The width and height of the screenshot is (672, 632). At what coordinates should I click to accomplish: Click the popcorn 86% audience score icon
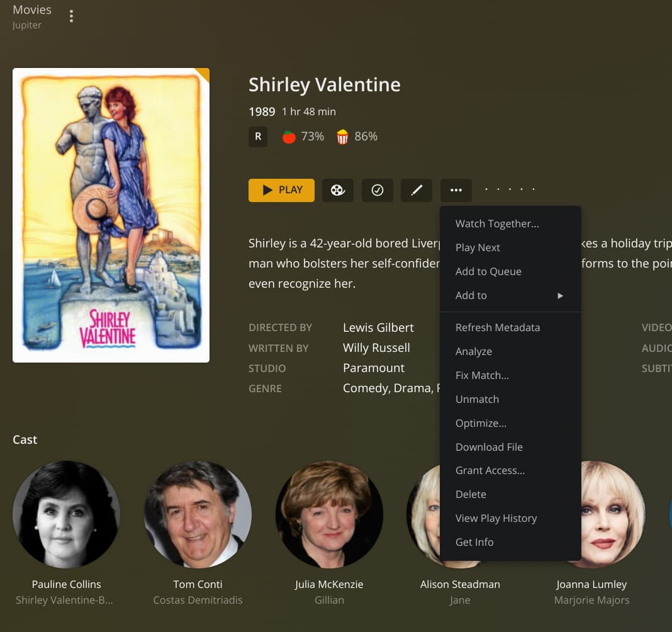342,137
